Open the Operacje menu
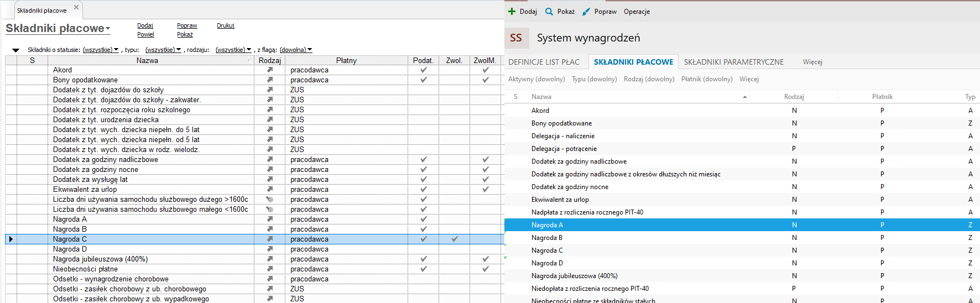 (637, 12)
